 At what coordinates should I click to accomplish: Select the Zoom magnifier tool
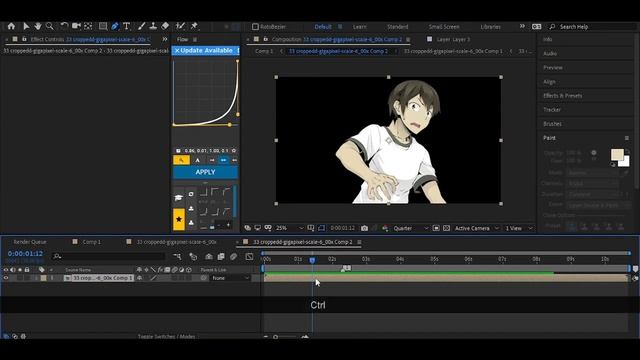tap(50, 26)
